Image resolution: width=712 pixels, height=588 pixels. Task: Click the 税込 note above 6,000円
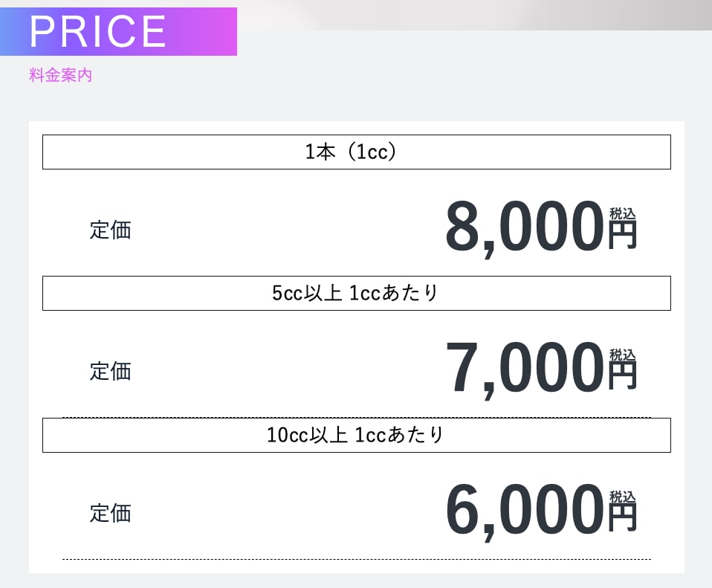coord(623,497)
